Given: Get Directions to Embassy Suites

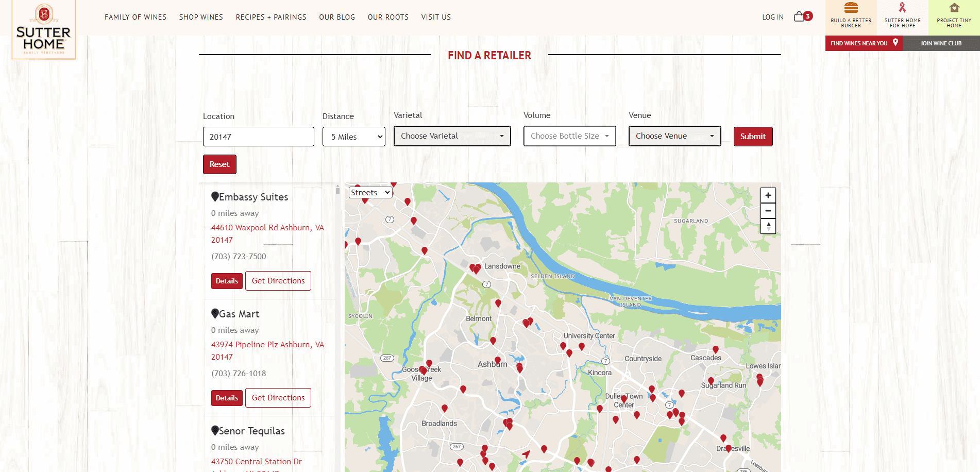Looking at the screenshot, I should click(x=278, y=281).
